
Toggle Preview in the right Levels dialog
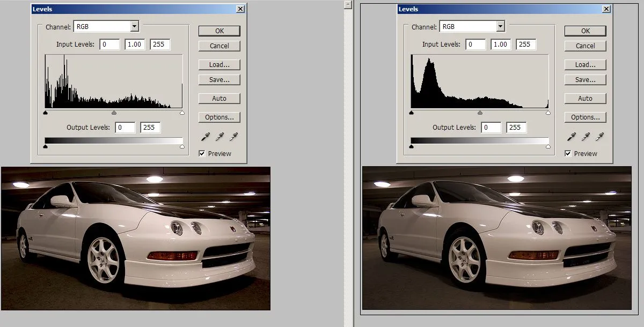coord(568,153)
